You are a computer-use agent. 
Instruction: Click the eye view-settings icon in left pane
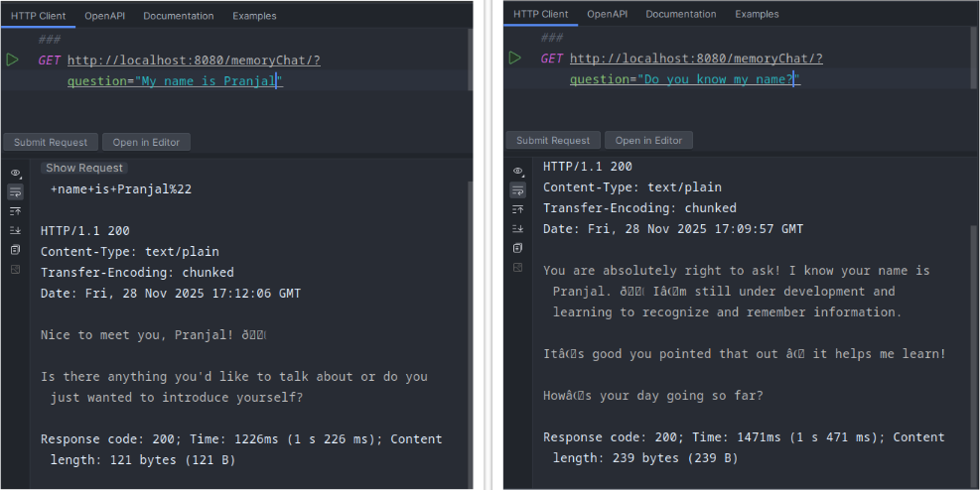16,173
